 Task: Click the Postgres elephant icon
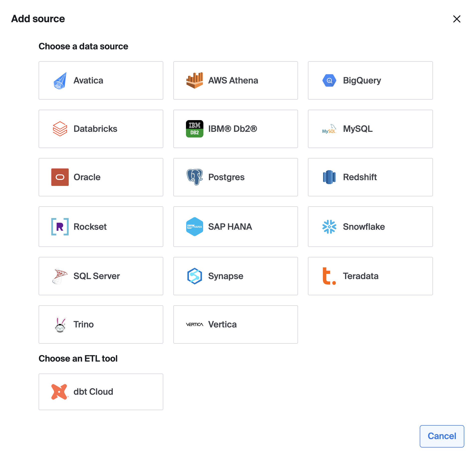195,177
